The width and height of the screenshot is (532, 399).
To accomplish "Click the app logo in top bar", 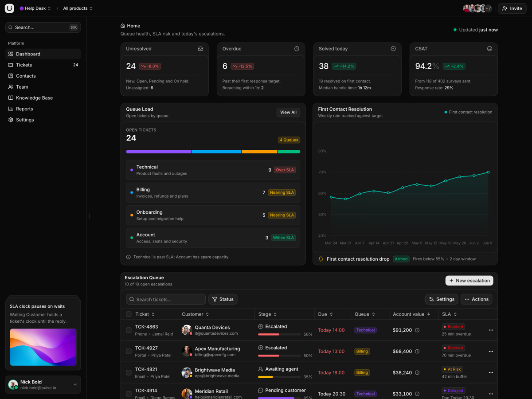I will pos(9,8).
